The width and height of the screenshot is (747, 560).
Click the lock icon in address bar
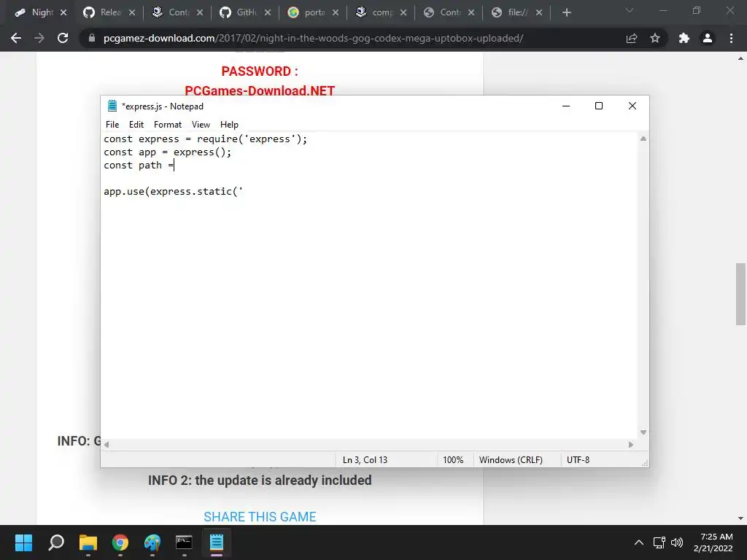pyautogui.click(x=92, y=38)
